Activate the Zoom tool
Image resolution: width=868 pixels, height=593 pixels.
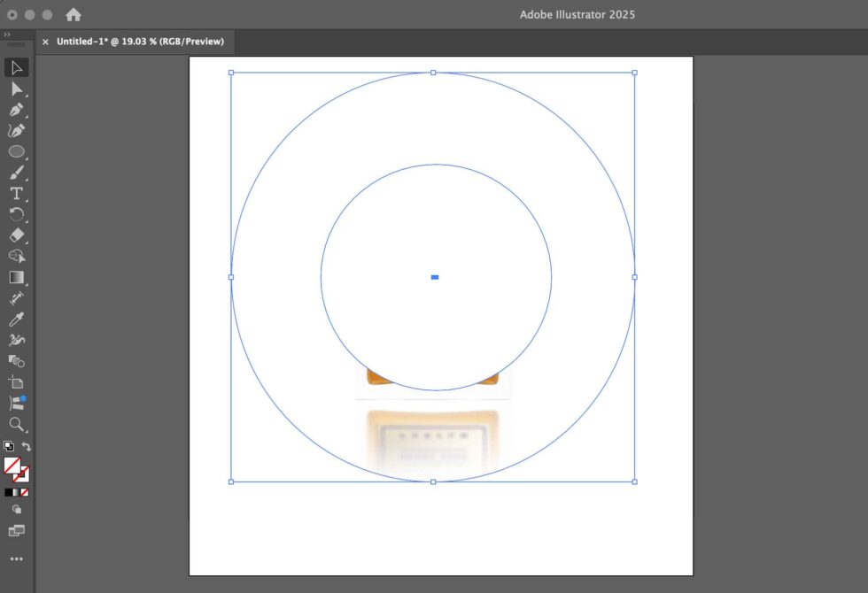pos(16,425)
